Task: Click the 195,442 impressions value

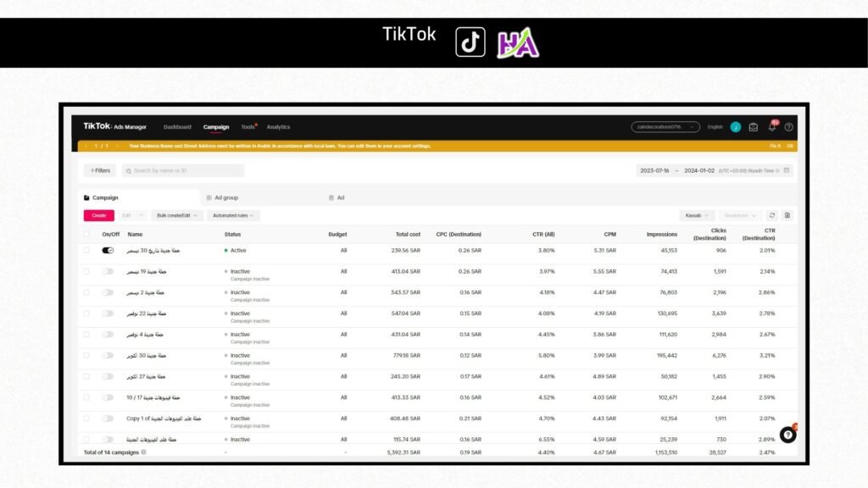Action: [x=667, y=356]
